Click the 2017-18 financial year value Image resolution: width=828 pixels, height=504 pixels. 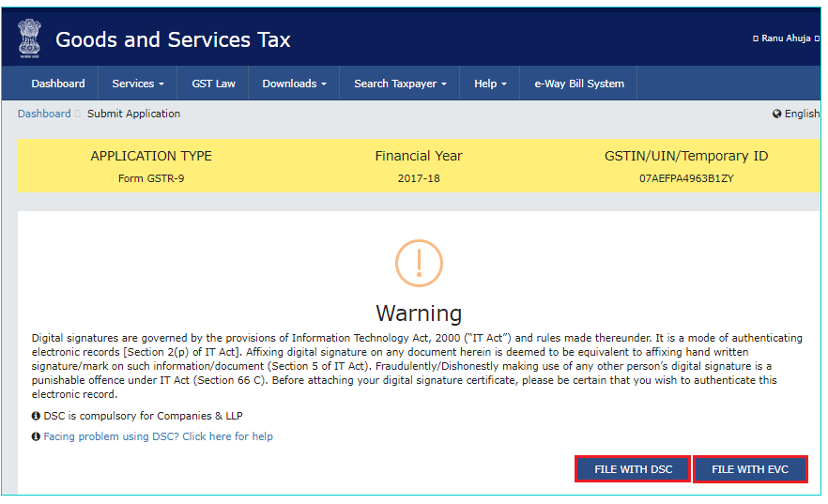point(419,178)
